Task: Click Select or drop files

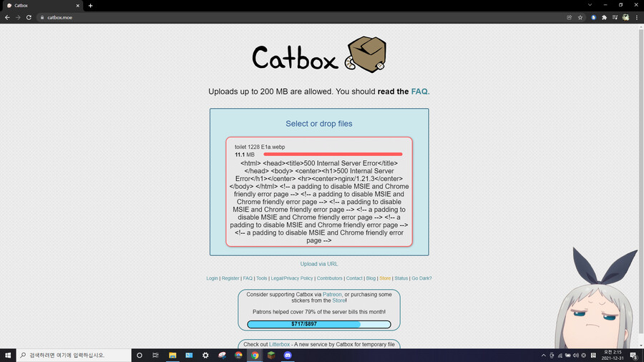Action: (319, 124)
